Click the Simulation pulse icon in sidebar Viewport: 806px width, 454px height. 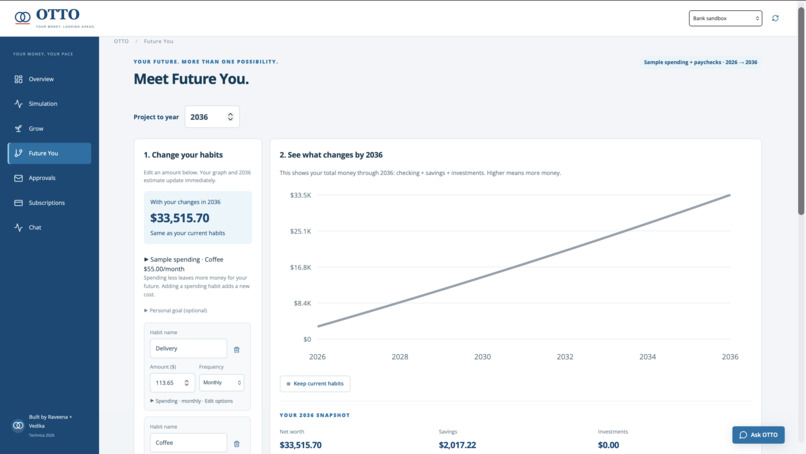[x=19, y=104]
